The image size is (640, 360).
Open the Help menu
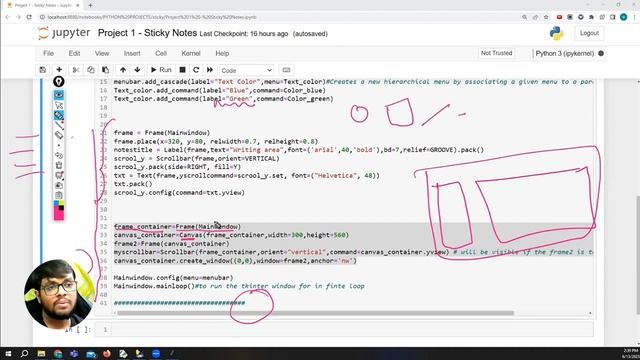click(222, 53)
